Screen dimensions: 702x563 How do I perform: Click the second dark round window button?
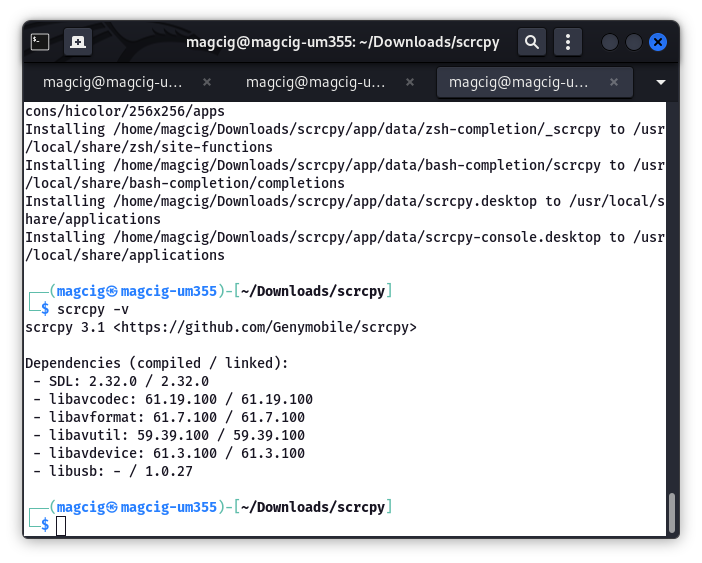[634, 43]
